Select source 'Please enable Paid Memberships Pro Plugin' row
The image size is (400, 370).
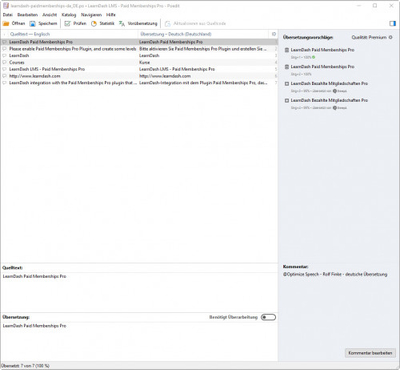click(x=73, y=49)
